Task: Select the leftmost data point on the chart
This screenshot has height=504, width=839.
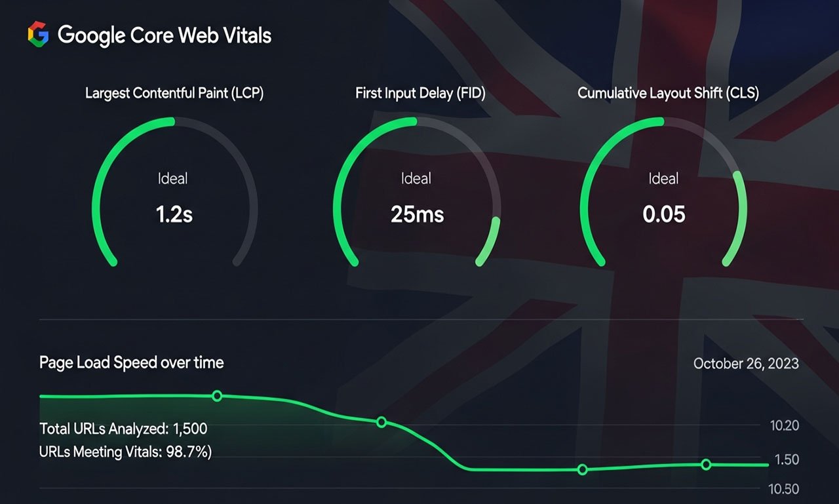Action: [x=217, y=396]
